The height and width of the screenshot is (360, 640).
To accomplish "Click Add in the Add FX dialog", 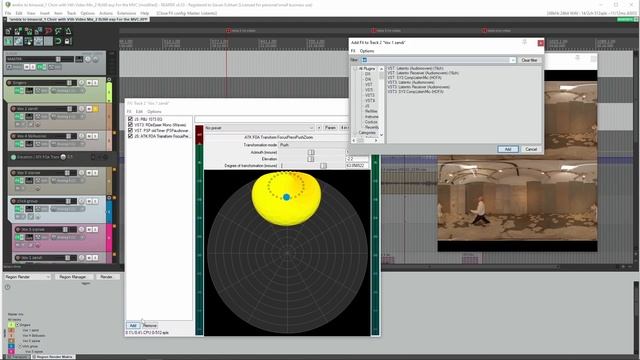I will pyautogui.click(x=508, y=149).
